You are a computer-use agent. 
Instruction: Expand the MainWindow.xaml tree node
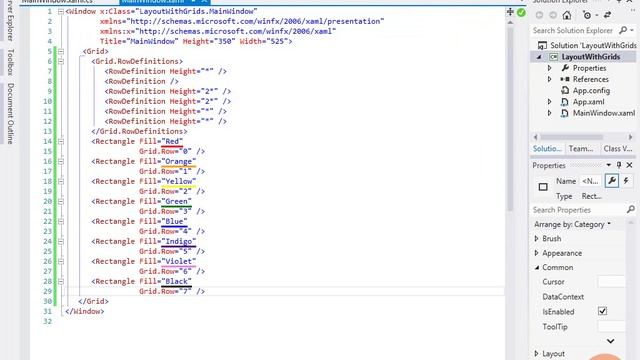[x=549, y=113]
